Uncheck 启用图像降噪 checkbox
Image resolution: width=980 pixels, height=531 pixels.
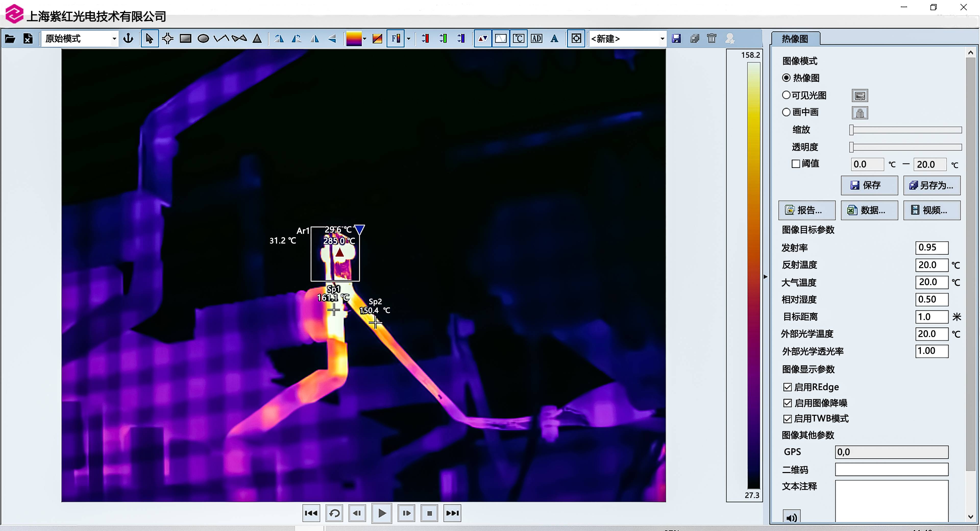787,403
